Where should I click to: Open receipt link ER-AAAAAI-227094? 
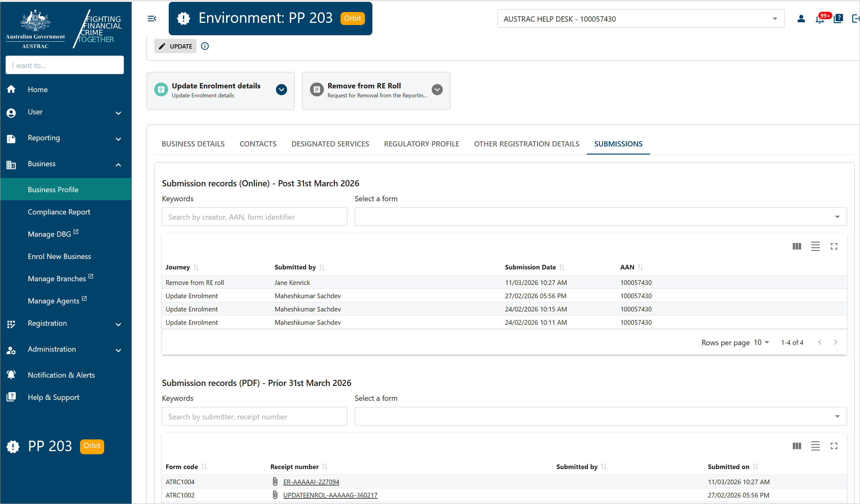[311, 482]
